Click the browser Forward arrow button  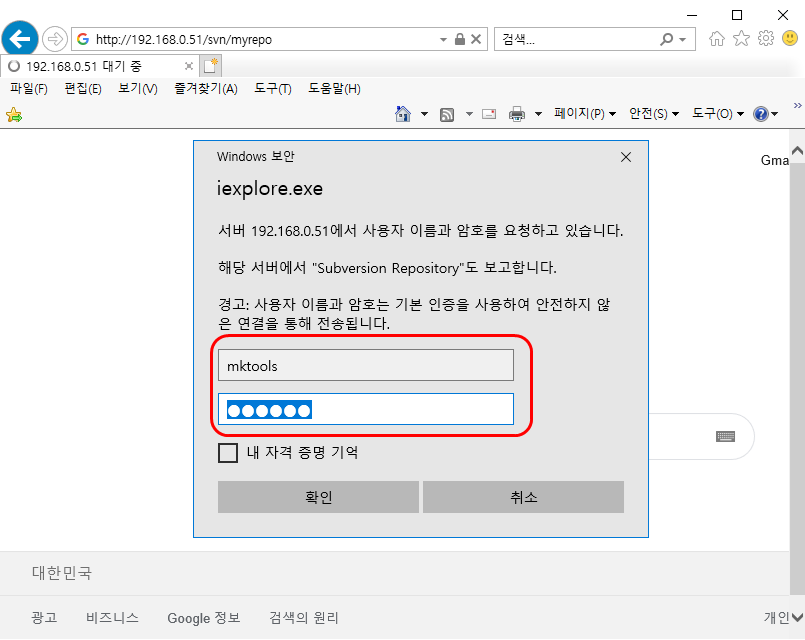[x=54, y=39]
